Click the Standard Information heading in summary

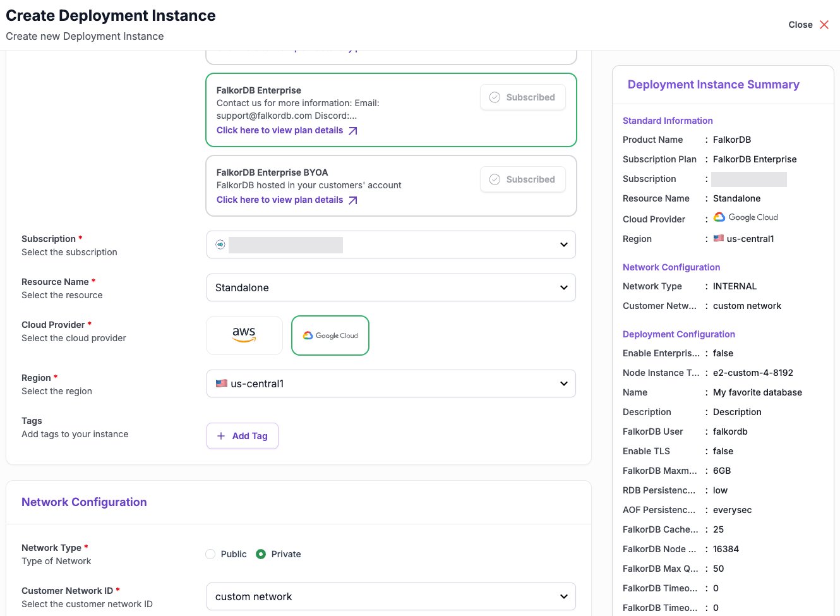click(668, 121)
